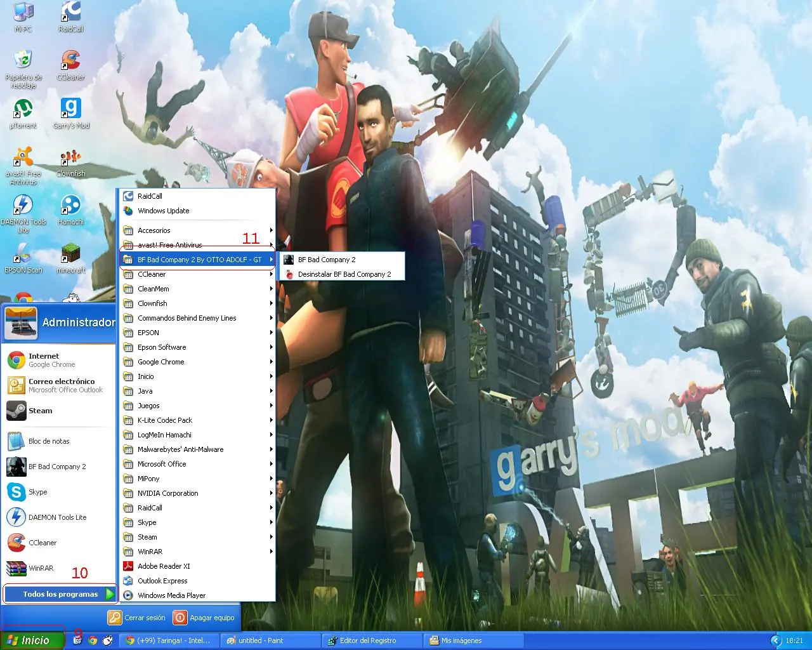This screenshot has height=650, width=812.
Task: Expand the Accesorios folder
Action: [x=197, y=230]
